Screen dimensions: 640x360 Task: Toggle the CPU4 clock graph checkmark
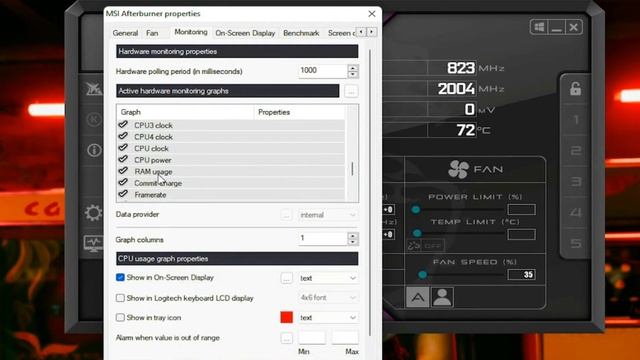tap(123, 136)
